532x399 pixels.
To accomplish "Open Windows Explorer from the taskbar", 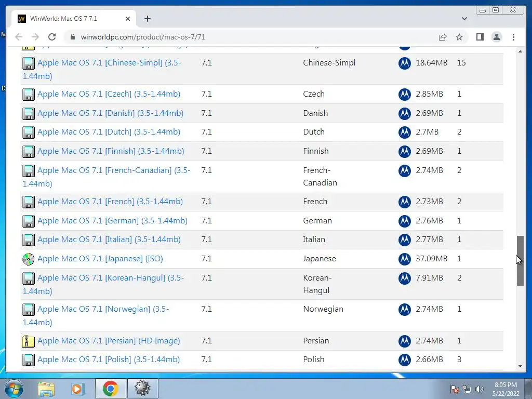I will tap(46, 389).
